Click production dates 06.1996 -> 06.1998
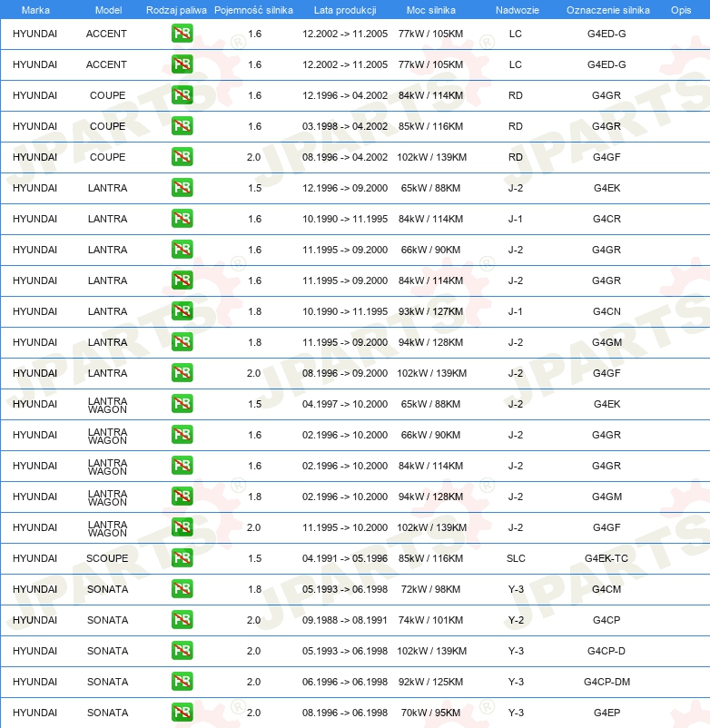The width and height of the screenshot is (710, 728). click(345, 682)
